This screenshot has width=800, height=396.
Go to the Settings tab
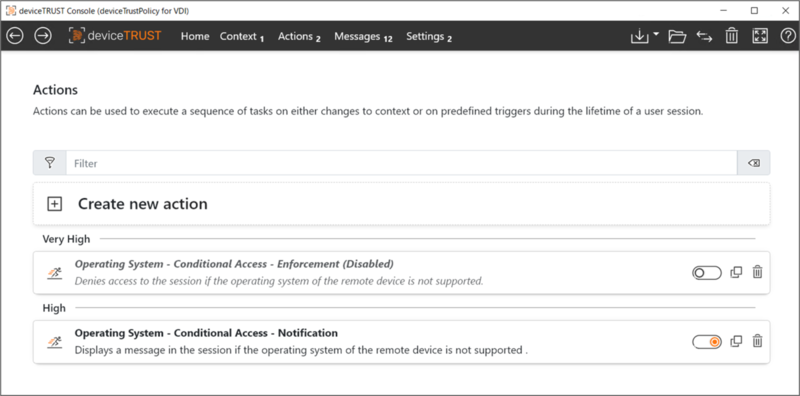click(x=429, y=37)
